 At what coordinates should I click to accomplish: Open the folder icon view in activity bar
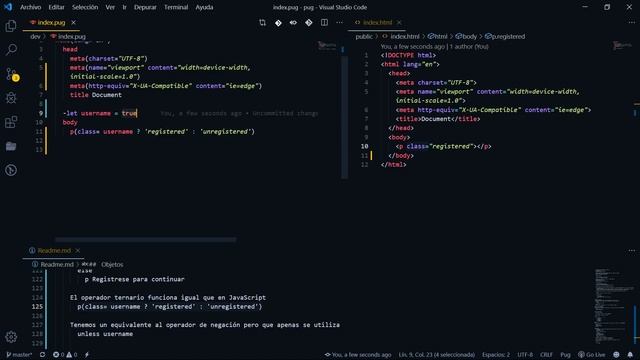click(11, 146)
